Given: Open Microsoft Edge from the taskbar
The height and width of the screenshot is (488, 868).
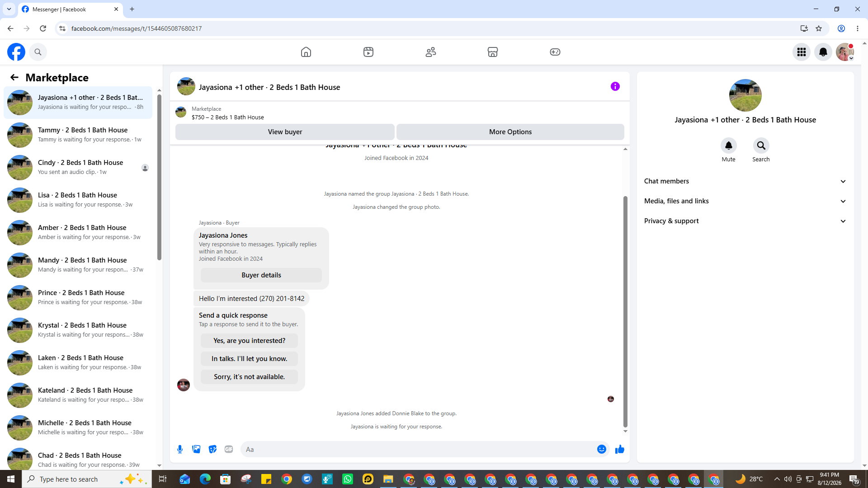Looking at the screenshot, I should (x=205, y=479).
